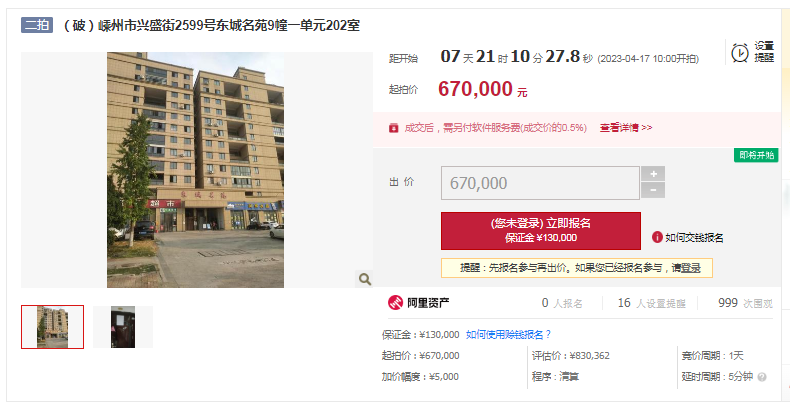This screenshot has width=790, height=411.
Task: Click the minus button to lower bid
Action: (x=653, y=190)
